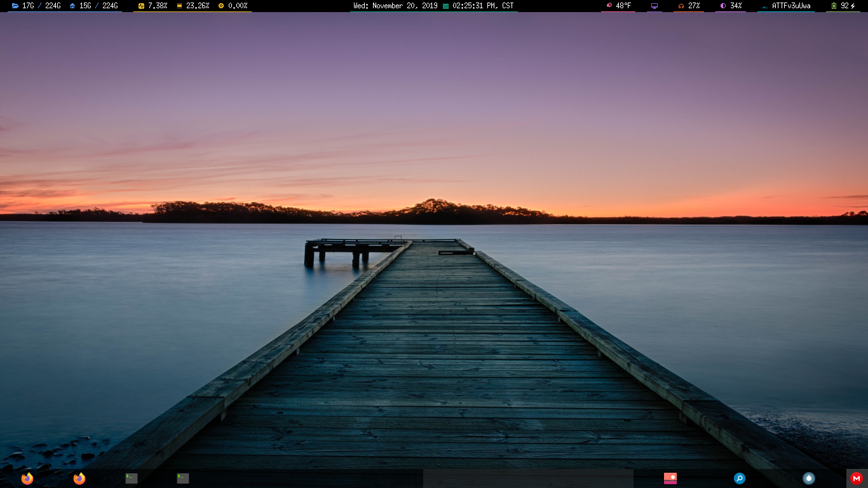Click the calendar icon before the time
868x488 pixels.
coord(445,6)
